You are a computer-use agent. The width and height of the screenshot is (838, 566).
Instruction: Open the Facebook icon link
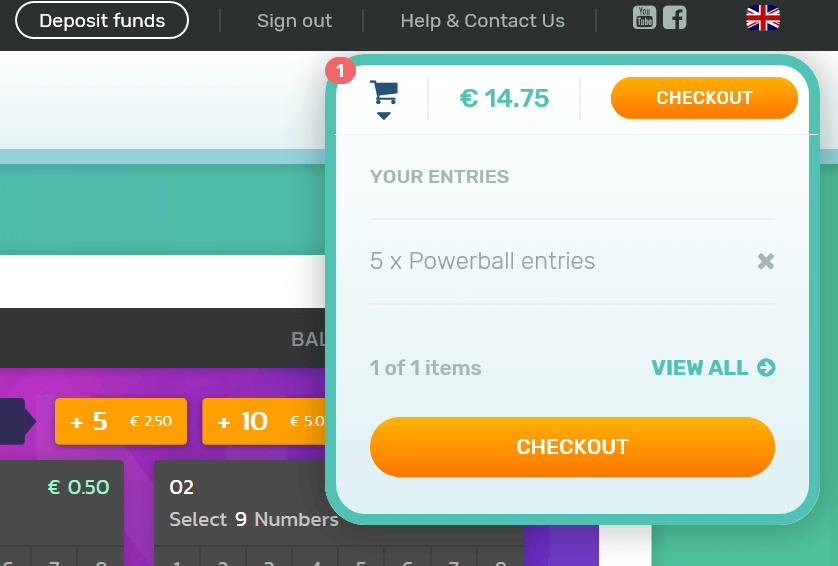[674, 18]
